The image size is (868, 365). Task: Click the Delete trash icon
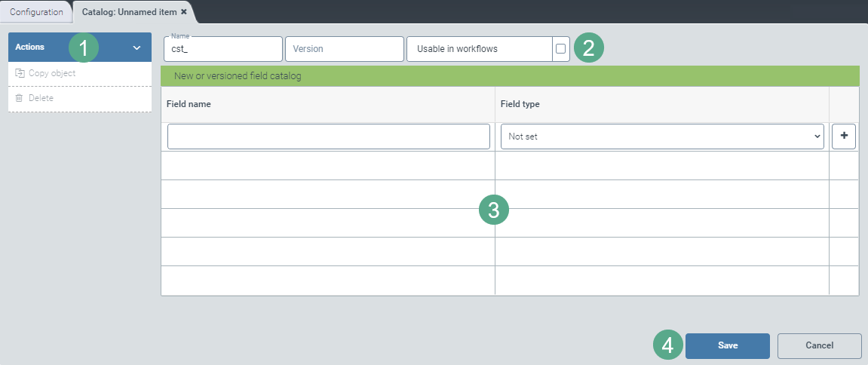pyautogui.click(x=20, y=98)
